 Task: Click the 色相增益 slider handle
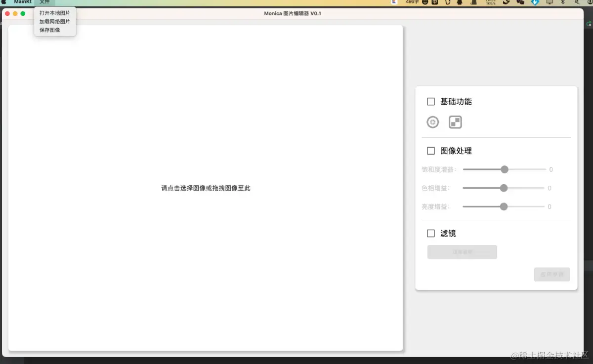click(504, 188)
